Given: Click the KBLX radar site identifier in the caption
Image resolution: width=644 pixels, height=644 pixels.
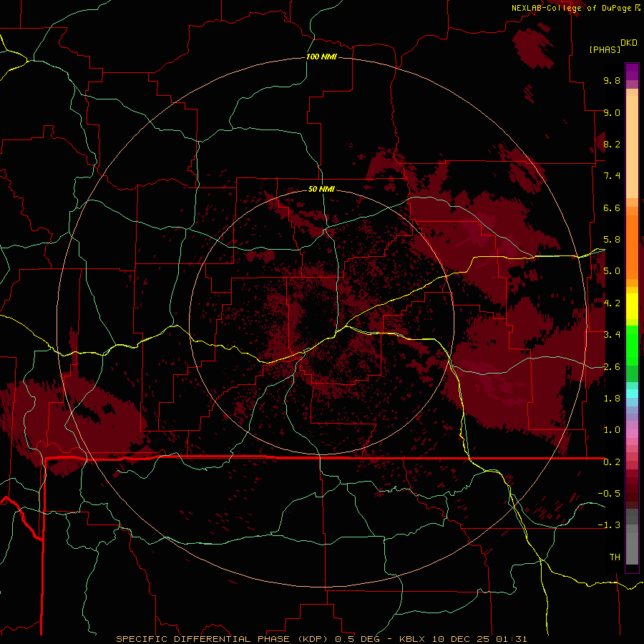Looking at the screenshot, I should pyautogui.click(x=413, y=639).
